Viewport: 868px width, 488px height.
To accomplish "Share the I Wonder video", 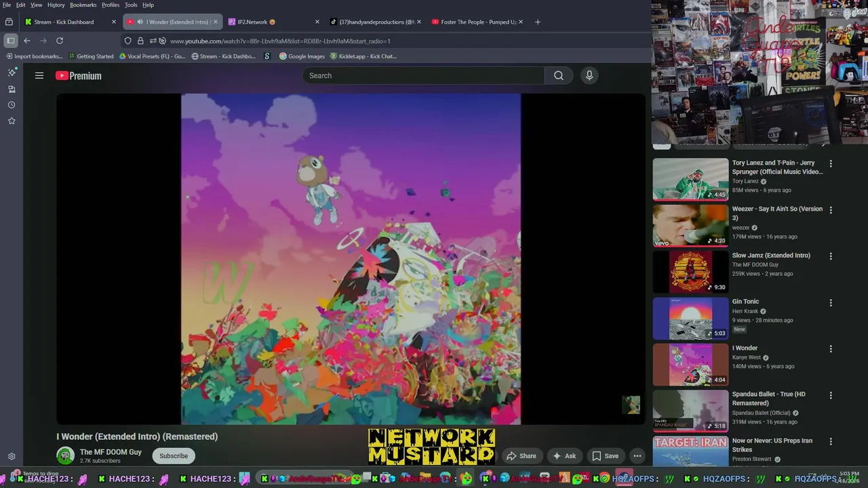I will (x=521, y=455).
